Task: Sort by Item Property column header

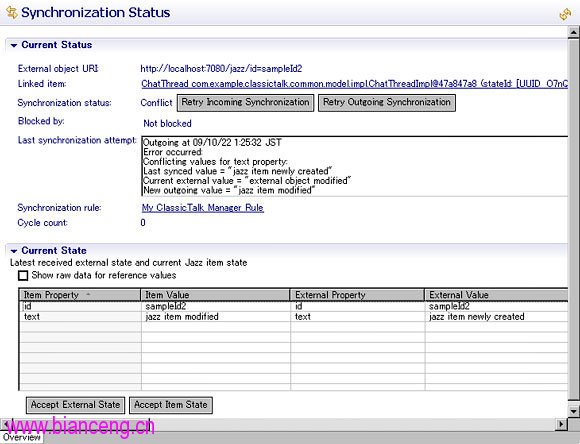Action: coord(80,295)
